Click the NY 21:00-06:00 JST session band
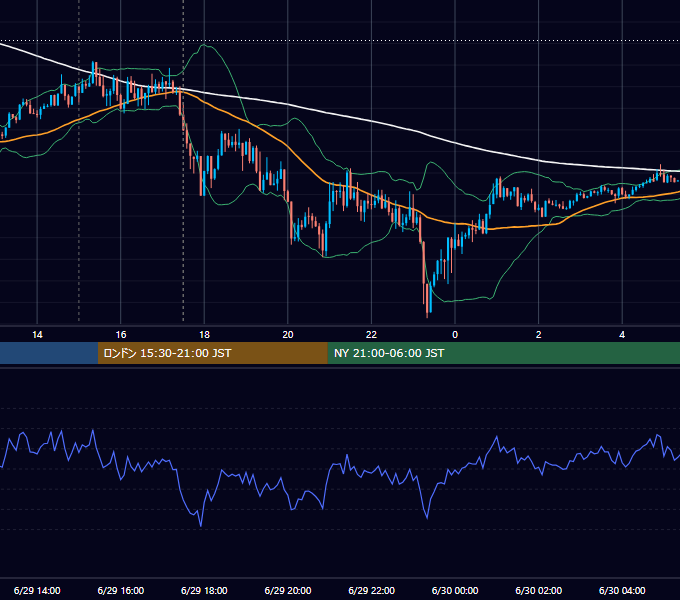680x600 pixels. [x=503, y=353]
